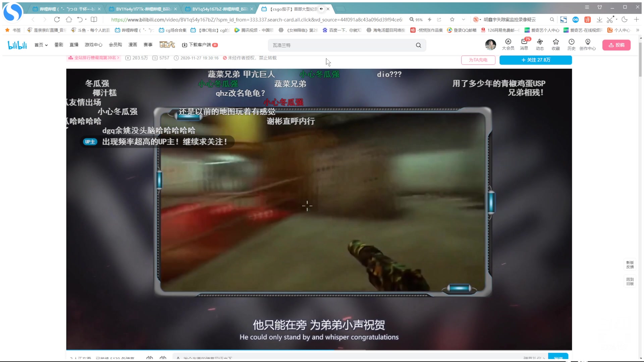Open the 百度一下 bookmark
This screenshot has height=362, width=644.
(342, 30)
